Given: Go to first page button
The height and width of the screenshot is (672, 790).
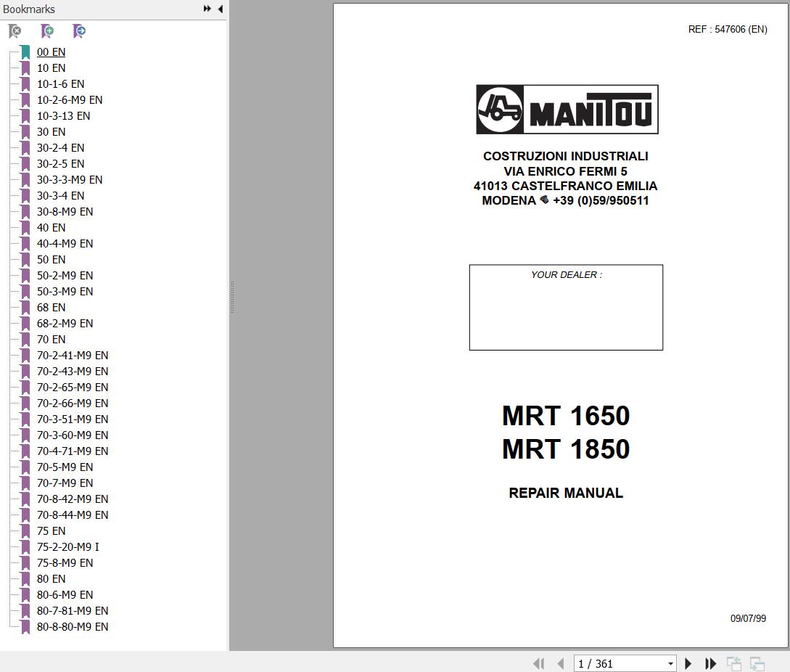Looking at the screenshot, I should (x=538, y=663).
